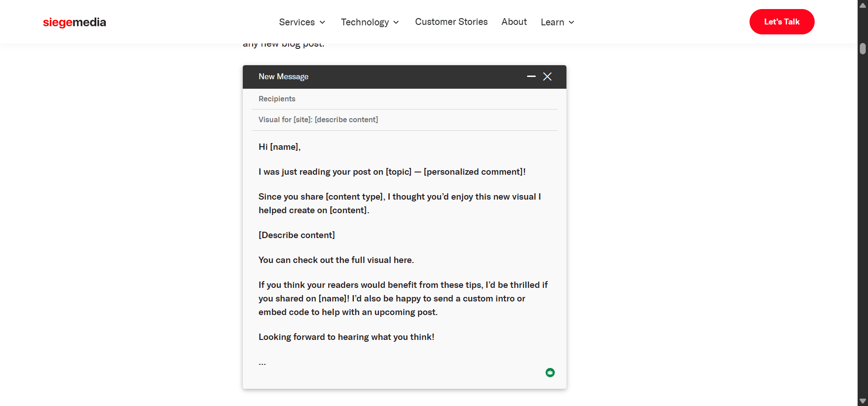Open the siegemedia logo homepage link
Image resolution: width=868 pixels, height=406 pixels.
[x=75, y=22]
